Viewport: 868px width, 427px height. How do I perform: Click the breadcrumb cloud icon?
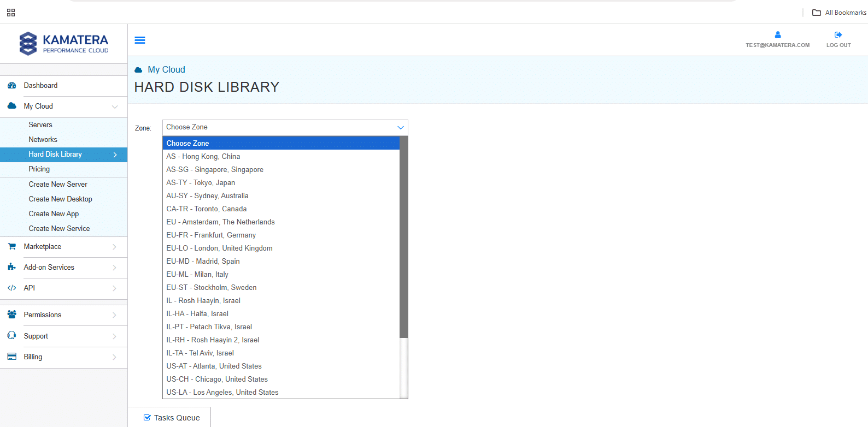click(x=138, y=70)
